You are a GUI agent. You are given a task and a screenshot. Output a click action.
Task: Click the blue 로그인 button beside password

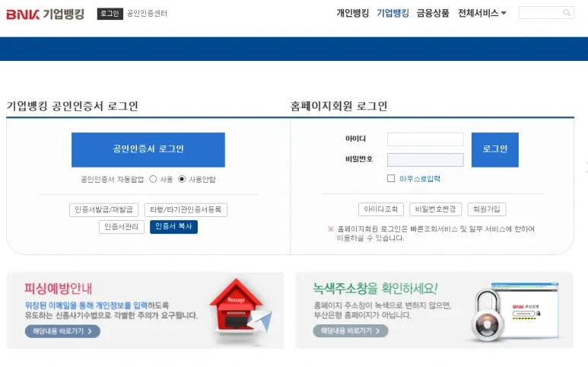click(x=495, y=149)
